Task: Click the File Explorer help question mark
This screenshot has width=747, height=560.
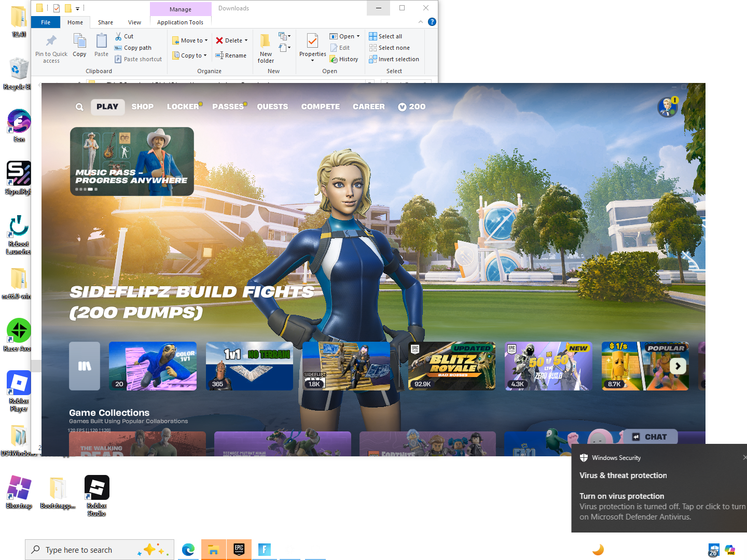Action: [x=432, y=22]
